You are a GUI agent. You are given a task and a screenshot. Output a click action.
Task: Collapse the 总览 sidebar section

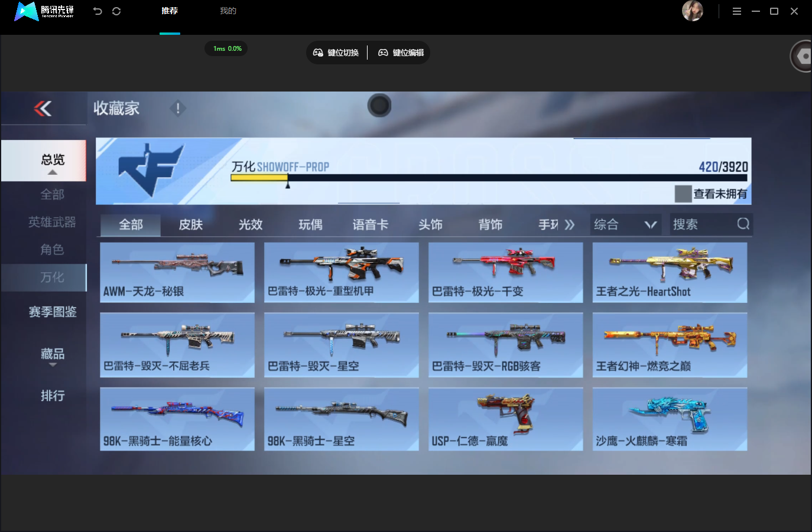pos(44,161)
